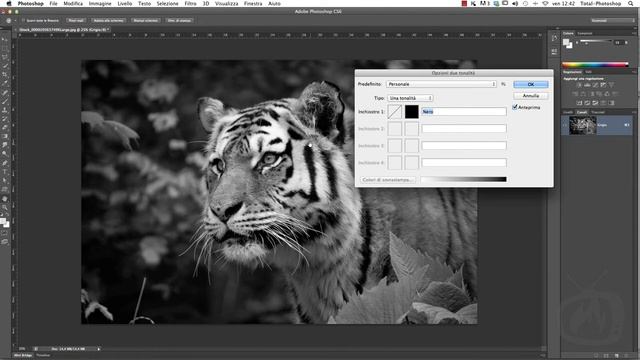This screenshot has width=640, height=360.
Task: Switch to the Livelli tab
Action: pos(568,112)
